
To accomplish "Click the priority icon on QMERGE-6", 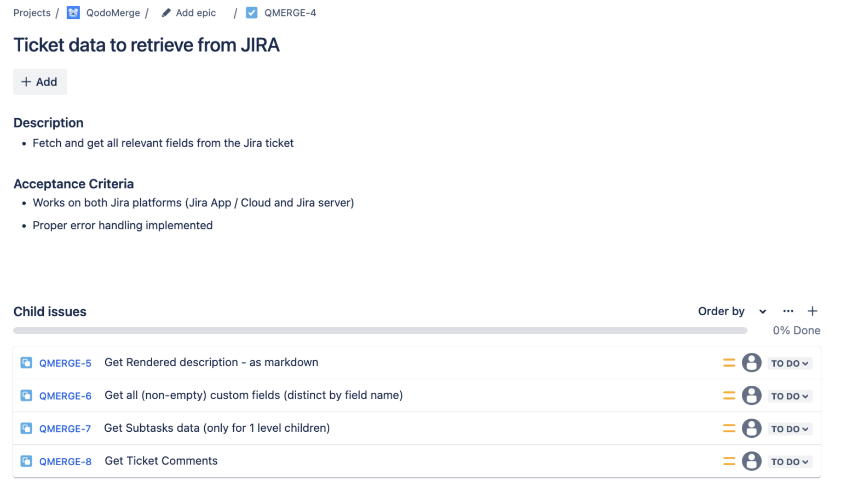I will click(729, 395).
